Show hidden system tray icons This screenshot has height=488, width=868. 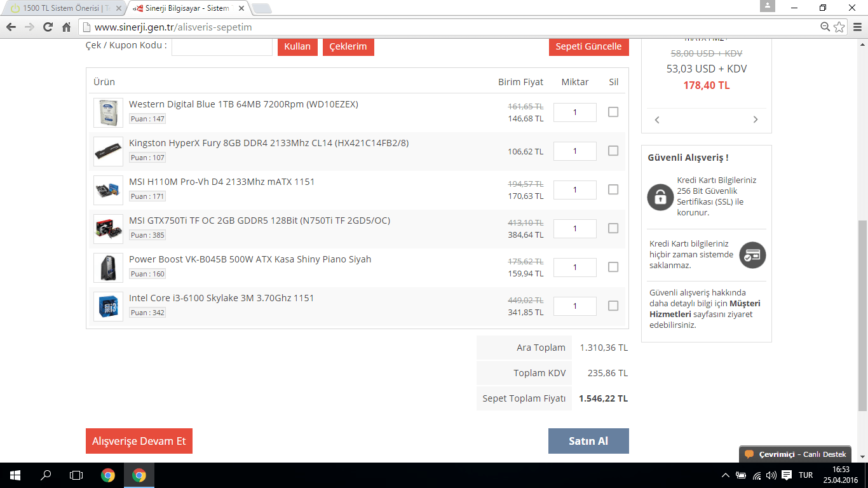click(x=726, y=475)
